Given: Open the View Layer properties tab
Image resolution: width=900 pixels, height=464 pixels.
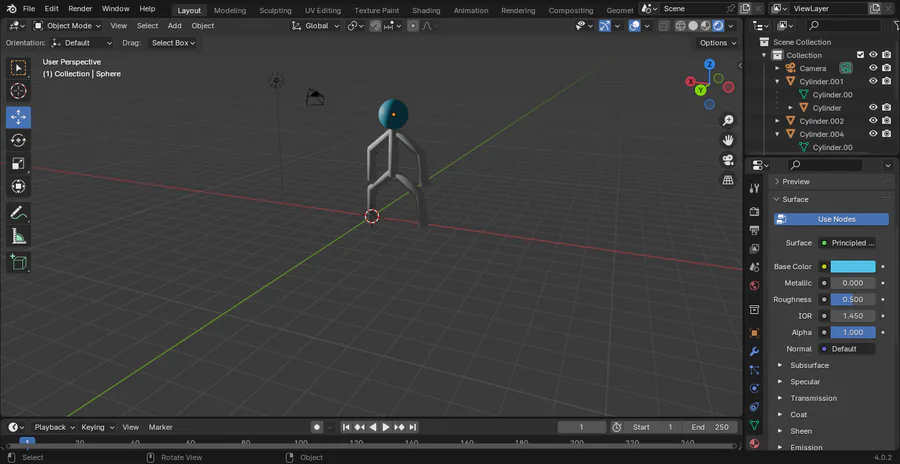Looking at the screenshot, I should coord(755,249).
